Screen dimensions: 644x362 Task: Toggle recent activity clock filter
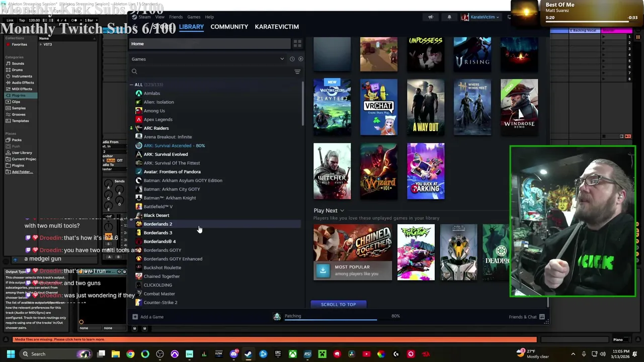pos(292,59)
